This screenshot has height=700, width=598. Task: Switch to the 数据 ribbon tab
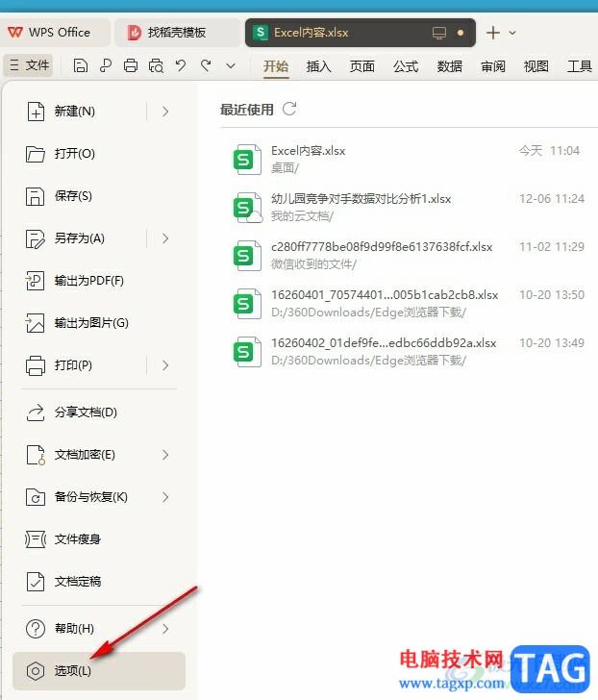pos(449,66)
